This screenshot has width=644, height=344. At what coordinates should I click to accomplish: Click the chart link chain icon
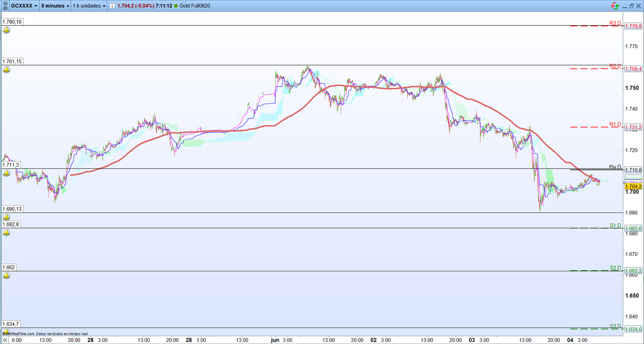pyautogui.click(x=5, y=6)
